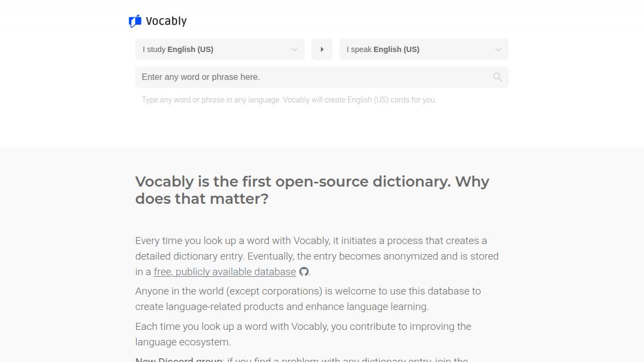Screen dimensions: 644x362
Task: Click the "does that matter?" heading line
Action: click(202, 199)
